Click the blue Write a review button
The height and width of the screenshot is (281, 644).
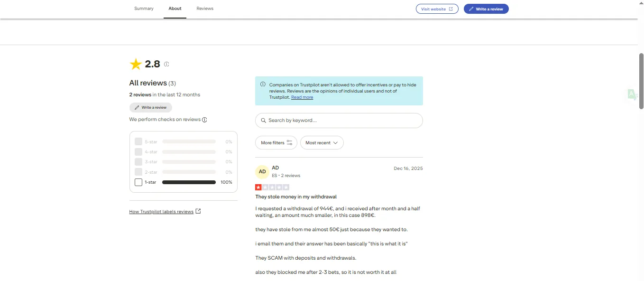[486, 9]
